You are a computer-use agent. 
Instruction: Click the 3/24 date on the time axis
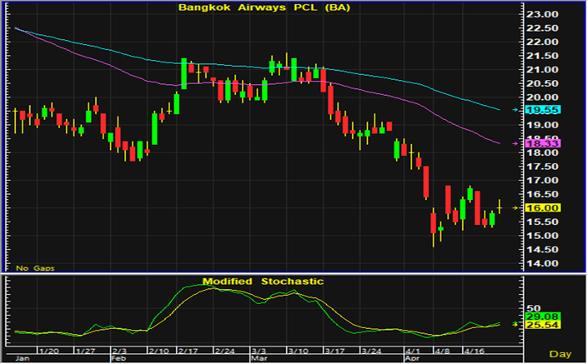(371, 351)
